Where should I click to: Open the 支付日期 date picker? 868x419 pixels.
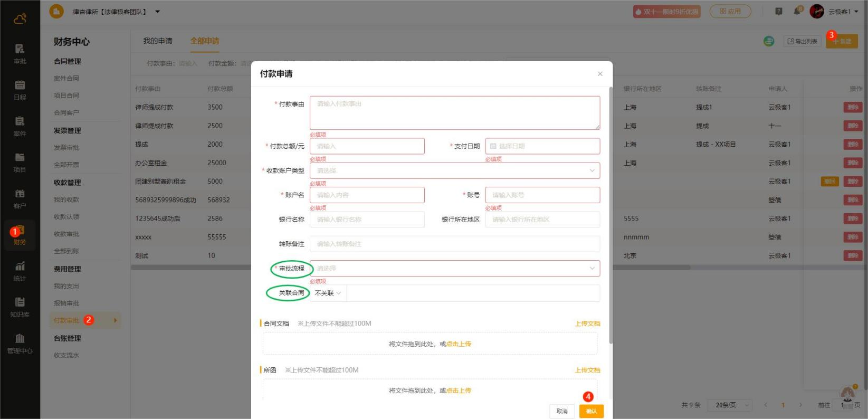point(542,146)
